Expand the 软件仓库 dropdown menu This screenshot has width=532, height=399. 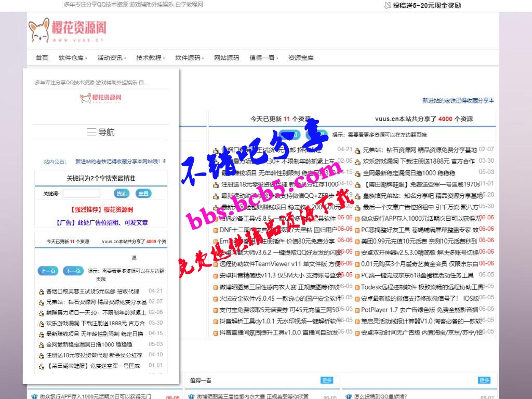pyautogui.click(x=73, y=58)
